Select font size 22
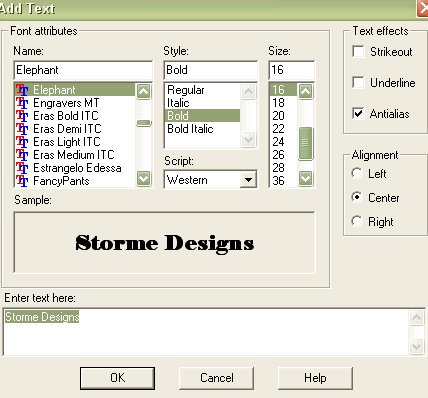The width and height of the screenshot is (428, 398). (x=283, y=129)
